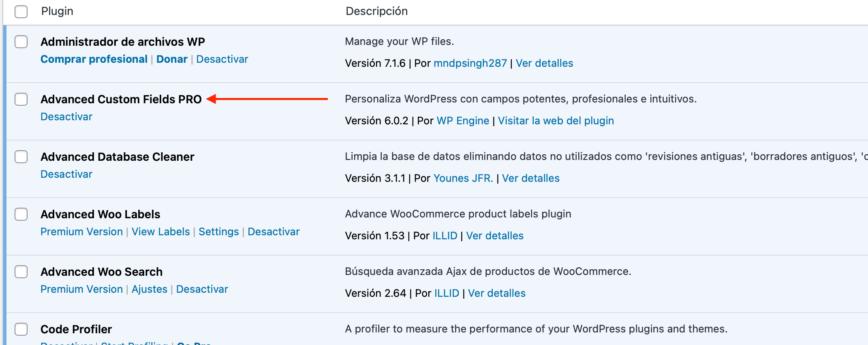Screen dimensions: 868x345
Task: Open the Younes JFR. author link
Action: [x=463, y=178]
